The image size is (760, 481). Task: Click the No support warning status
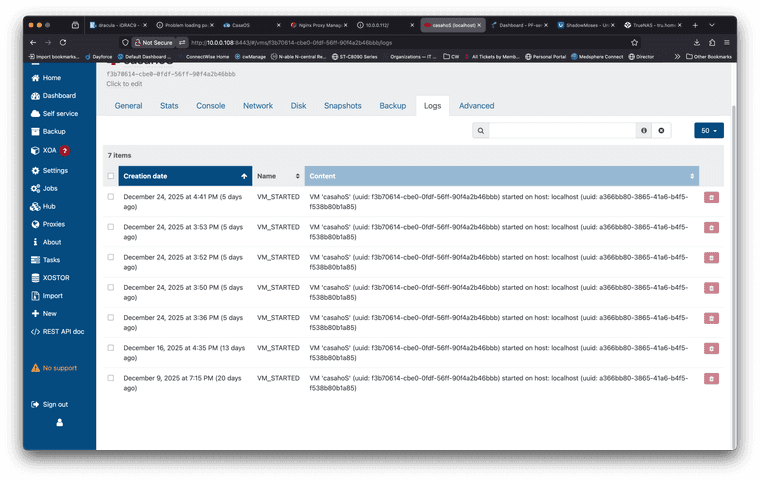point(59,368)
